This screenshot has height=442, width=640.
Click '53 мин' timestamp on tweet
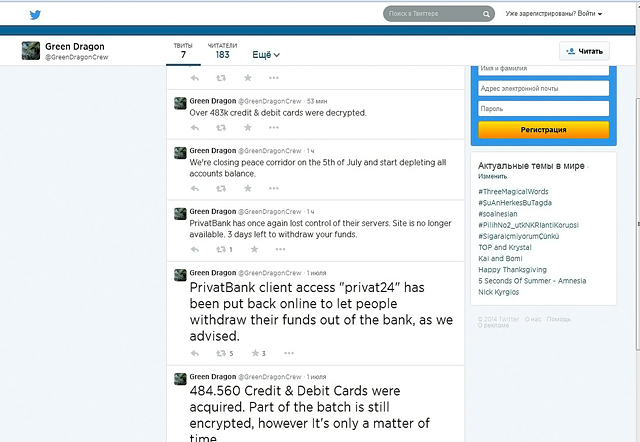(x=317, y=101)
